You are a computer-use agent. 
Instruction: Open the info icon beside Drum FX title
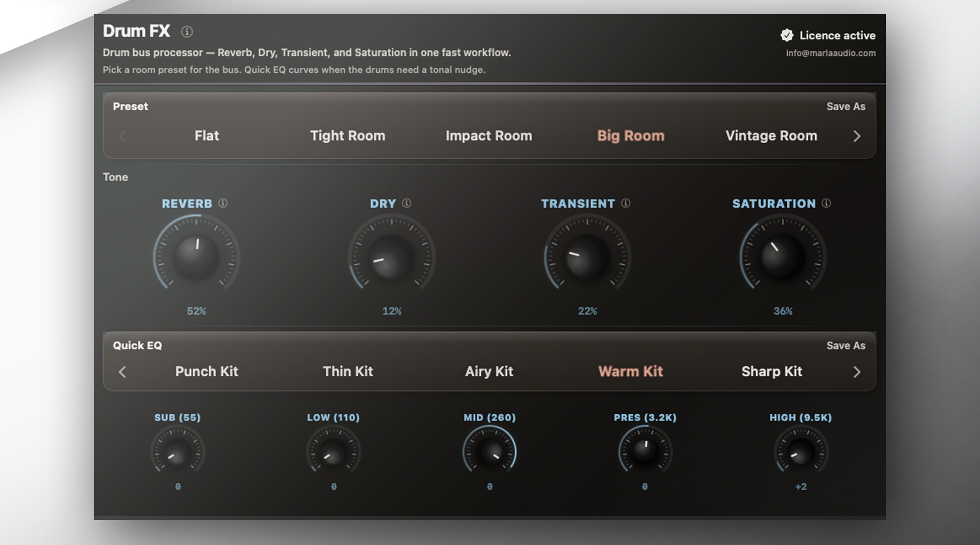click(187, 32)
